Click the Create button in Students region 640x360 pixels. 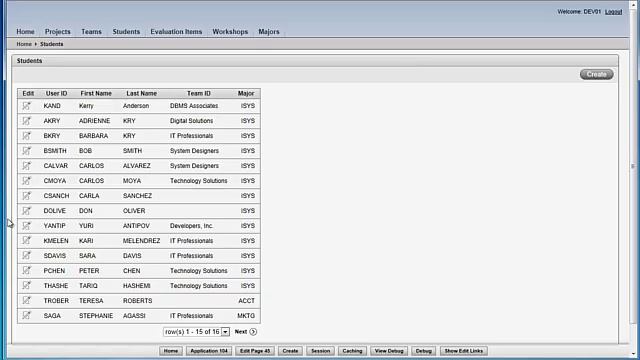tap(596, 74)
